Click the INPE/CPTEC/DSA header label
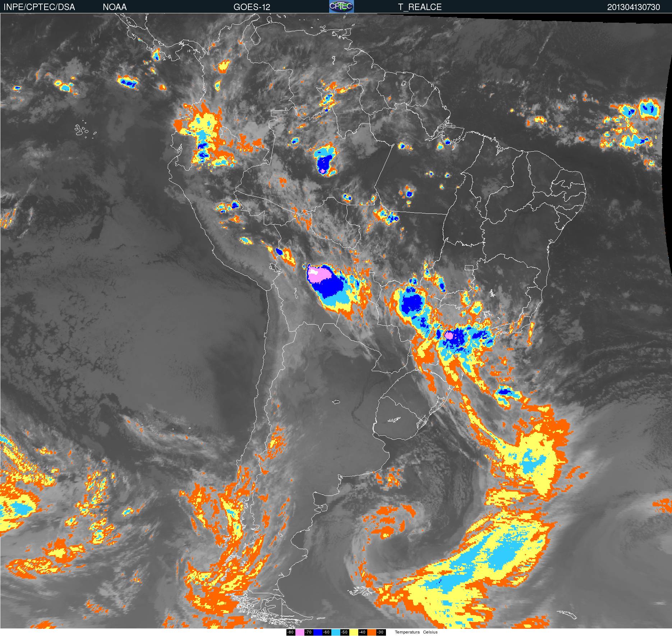The height and width of the screenshot is (636, 672). coord(39,7)
